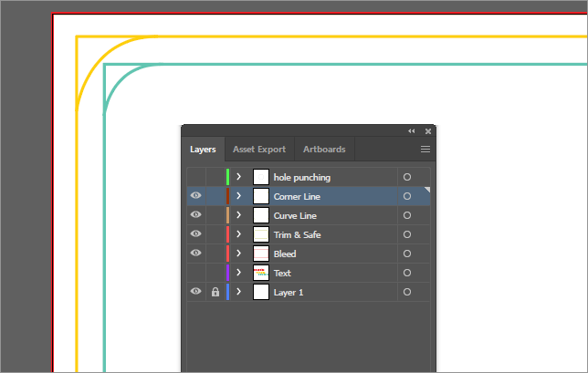Switch to the Asset Export tab
The height and width of the screenshot is (373, 588).
259,150
